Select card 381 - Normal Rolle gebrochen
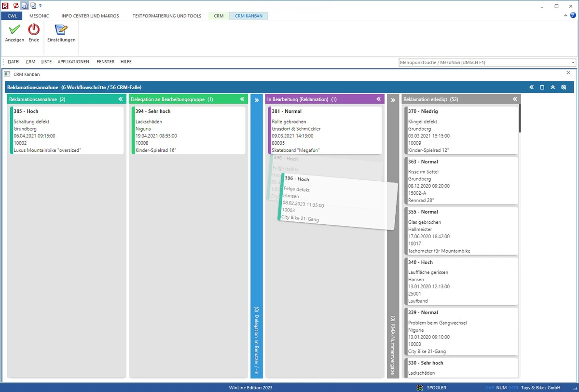Screen dimensions: 579x392 pos(324,130)
